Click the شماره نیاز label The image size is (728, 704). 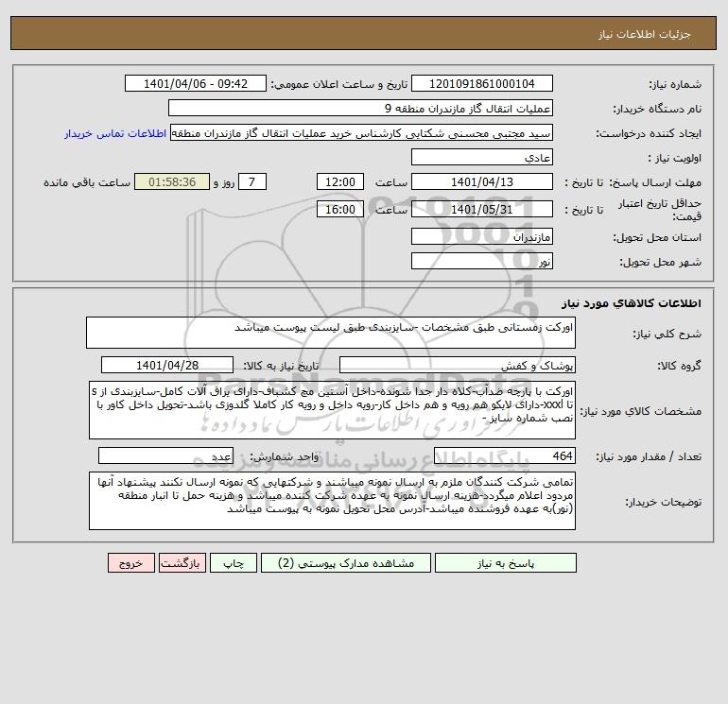pyautogui.click(x=675, y=84)
